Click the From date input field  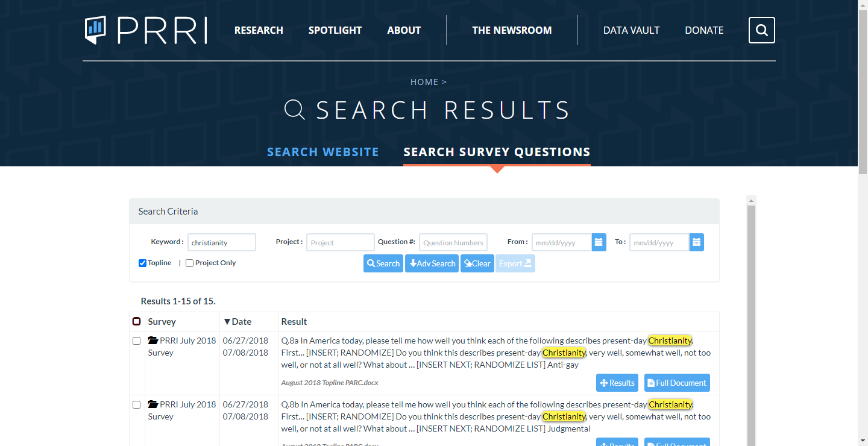click(x=562, y=242)
